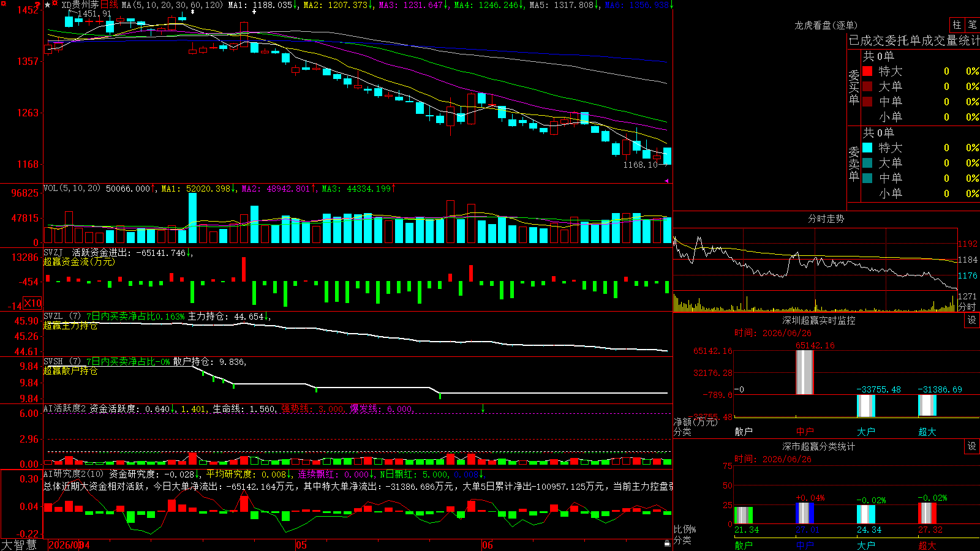The image size is (980, 551).
Task: Click the 超赢散户持仓 label
Action: [x=70, y=371]
